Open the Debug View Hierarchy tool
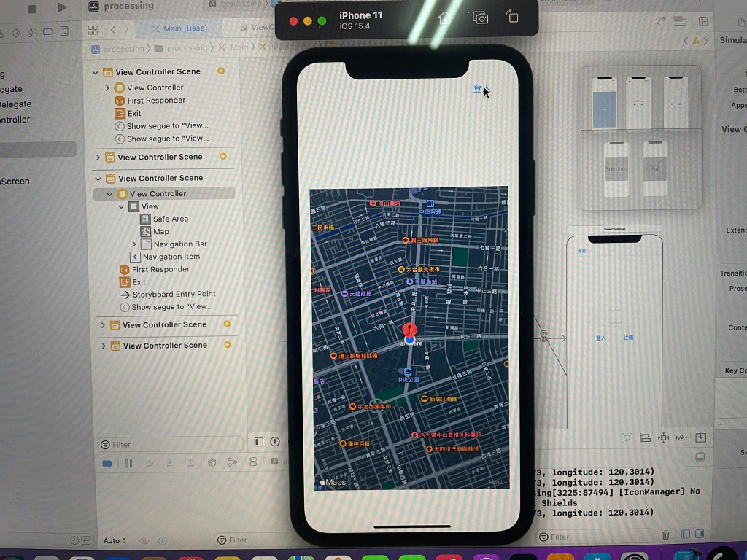This screenshot has height=560, width=747. tap(212, 462)
